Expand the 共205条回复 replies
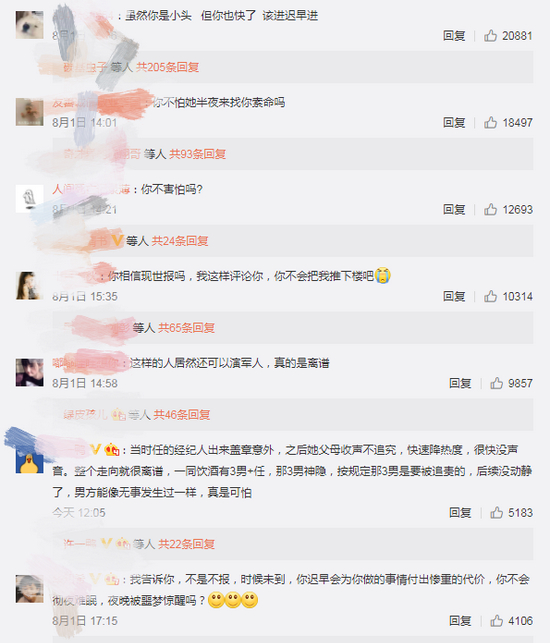The width and height of the screenshot is (550, 643). (167, 67)
